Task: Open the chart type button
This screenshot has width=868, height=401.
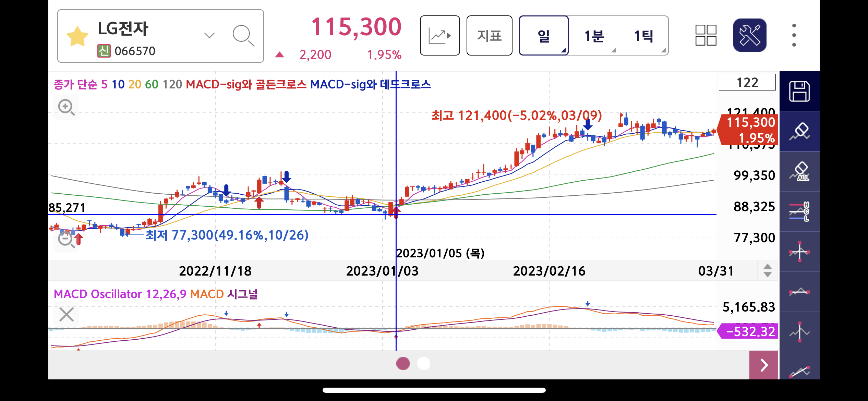Action: (439, 36)
